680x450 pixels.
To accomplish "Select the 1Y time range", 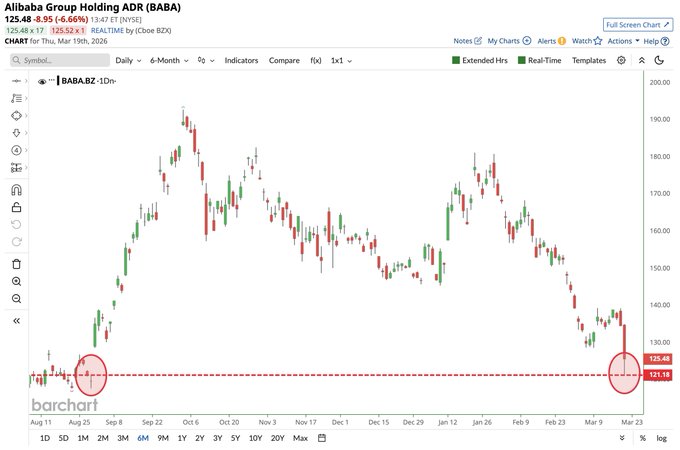I will [182, 438].
